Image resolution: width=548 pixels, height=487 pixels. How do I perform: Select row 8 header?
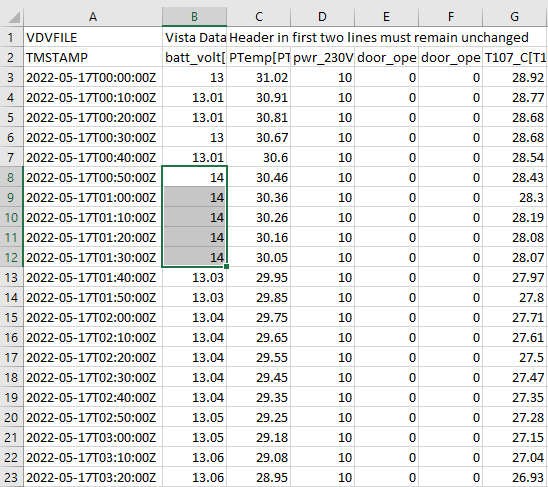click(x=12, y=177)
